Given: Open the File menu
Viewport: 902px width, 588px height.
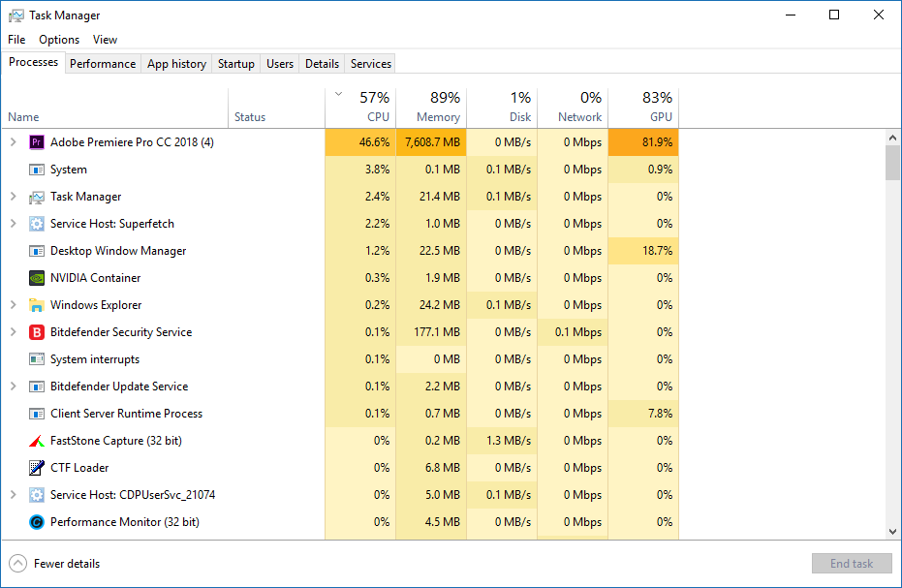Looking at the screenshot, I should pyautogui.click(x=16, y=39).
